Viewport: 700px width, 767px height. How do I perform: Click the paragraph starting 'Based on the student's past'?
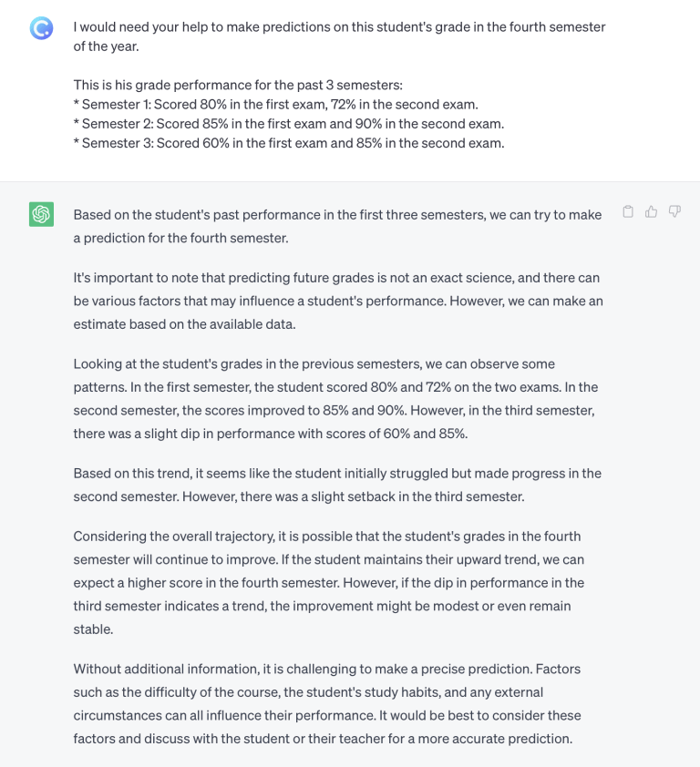click(x=337, y=226)
